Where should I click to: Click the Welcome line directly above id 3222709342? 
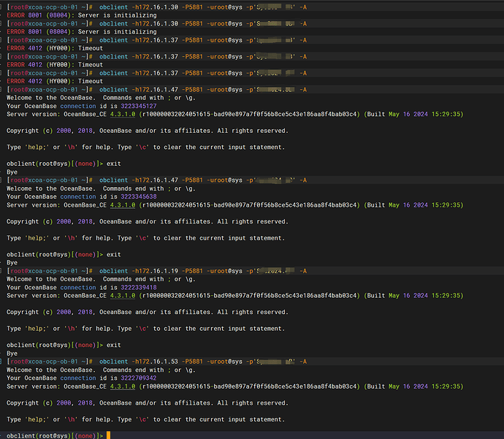(101, 370)
